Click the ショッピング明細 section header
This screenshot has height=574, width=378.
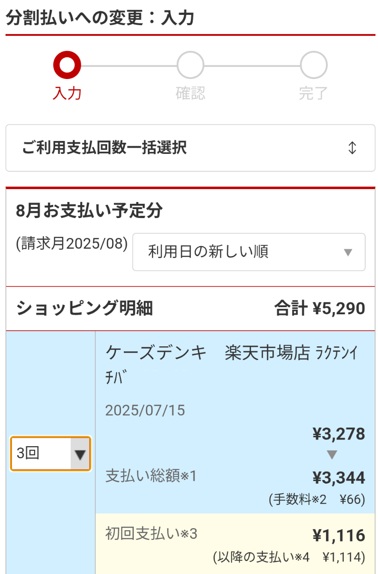tap(85, 308)
